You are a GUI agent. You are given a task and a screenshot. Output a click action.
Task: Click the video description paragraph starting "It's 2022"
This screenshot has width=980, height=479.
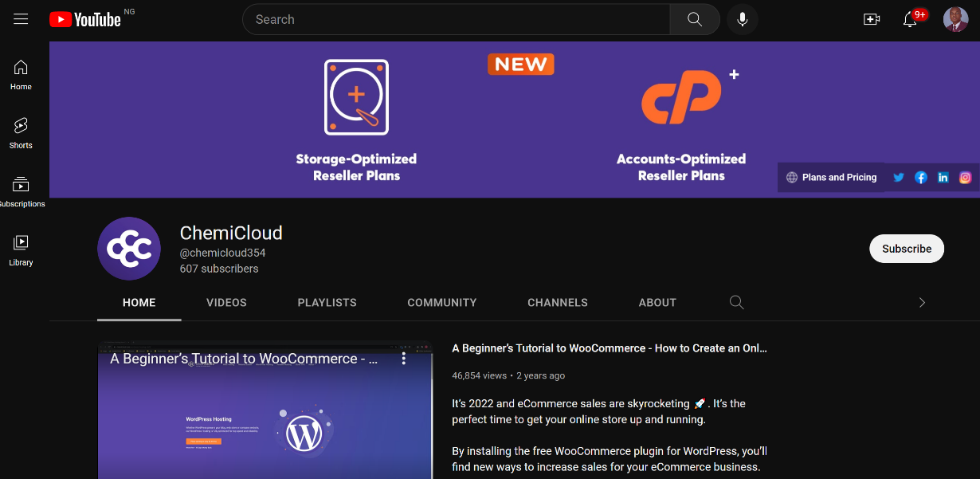[599, 411]
